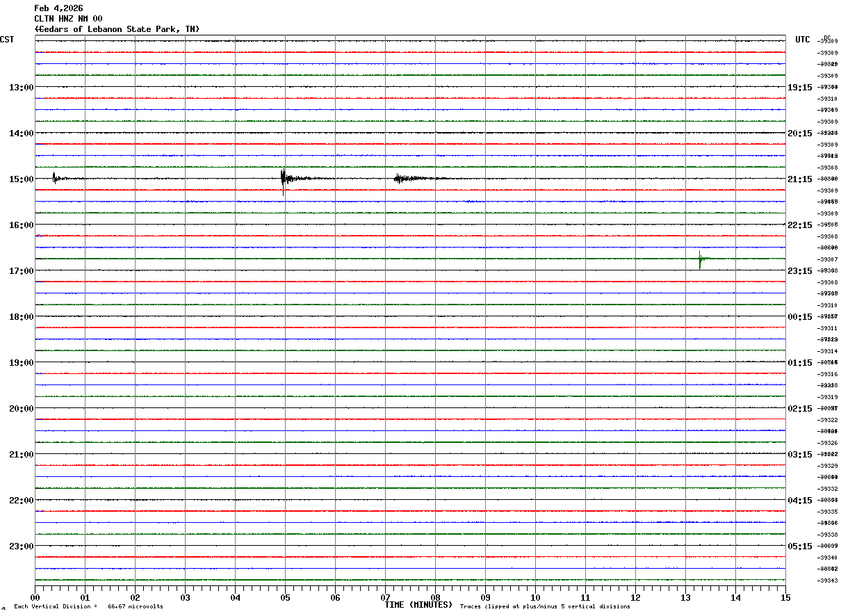841x616 pixels.
Task: Click the 'CST' column header
Action: click(x=7, y=40)
